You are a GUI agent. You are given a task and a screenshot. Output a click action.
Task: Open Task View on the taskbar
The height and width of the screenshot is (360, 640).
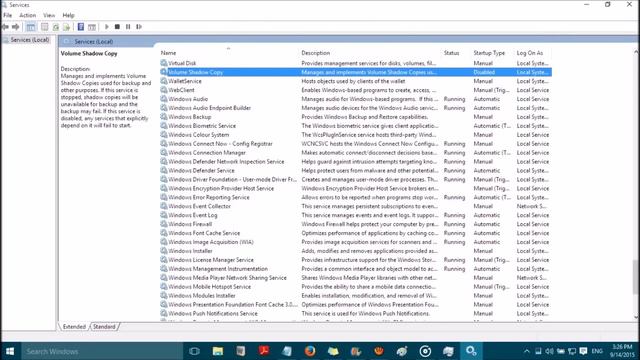click(194, 351)
